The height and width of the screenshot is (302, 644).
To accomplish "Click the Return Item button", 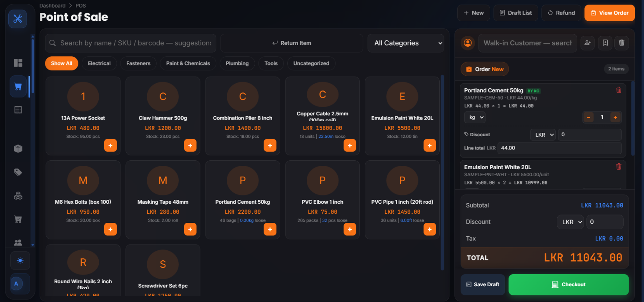I will coord(292,43).
